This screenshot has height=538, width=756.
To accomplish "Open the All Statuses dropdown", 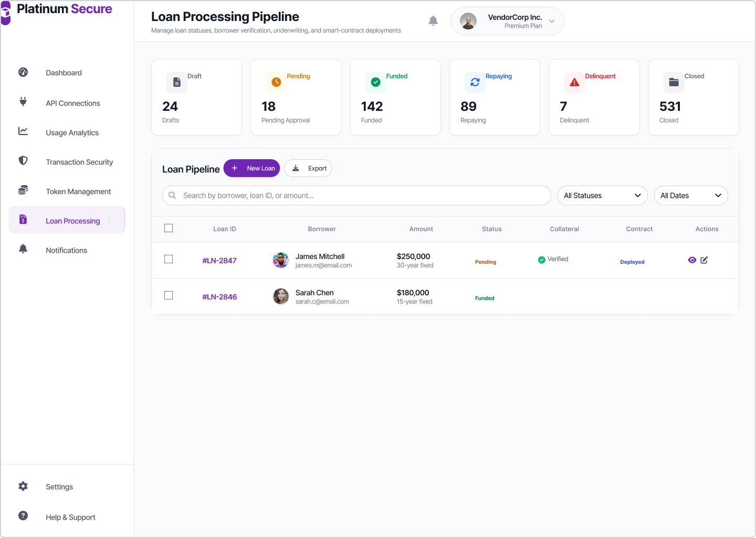I will [603, 195].
